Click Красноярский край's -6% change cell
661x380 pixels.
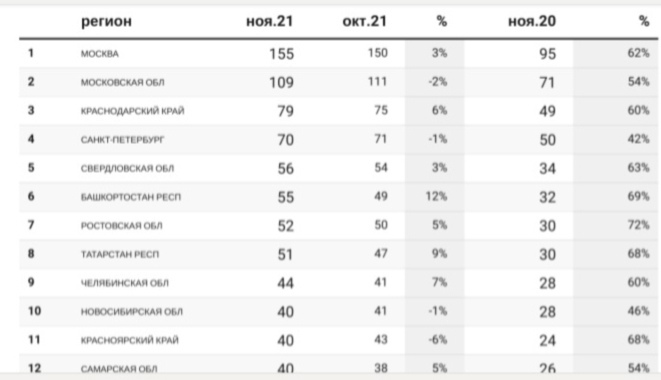click(438, 340)
